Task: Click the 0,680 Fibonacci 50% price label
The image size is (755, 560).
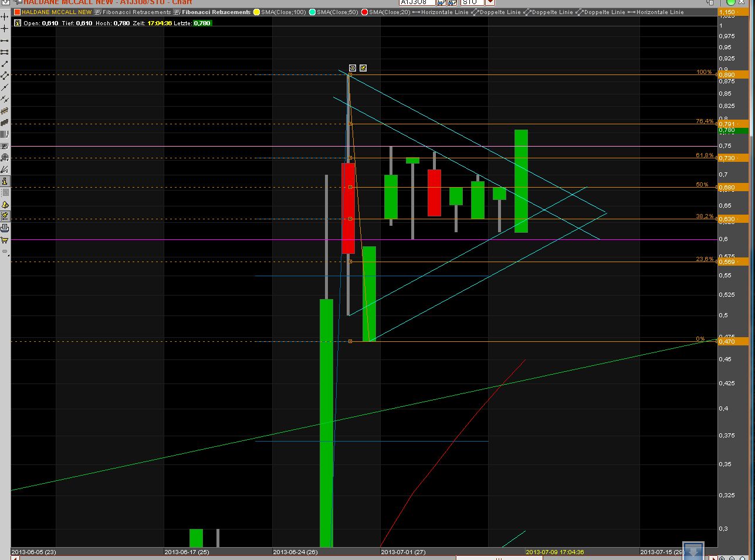Action: (x=733, y=187)
